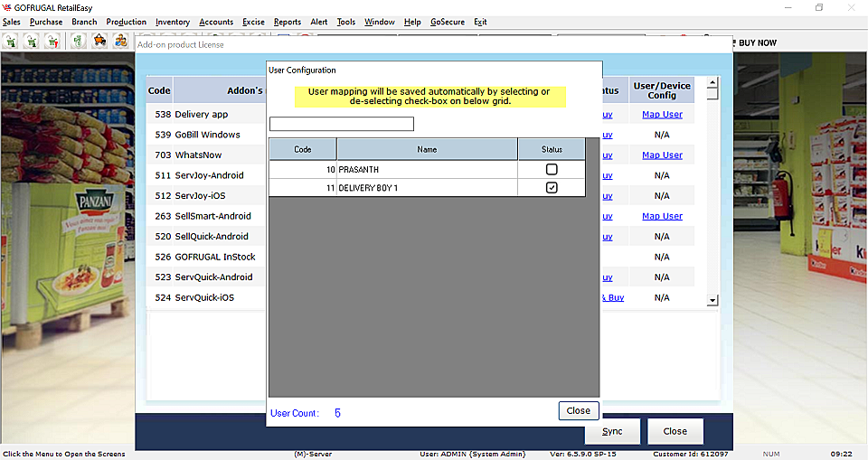This screenshot has width=868, height=460.
Task: Click the user search input field
Action: pyautogui.click(x=342, y=124)
